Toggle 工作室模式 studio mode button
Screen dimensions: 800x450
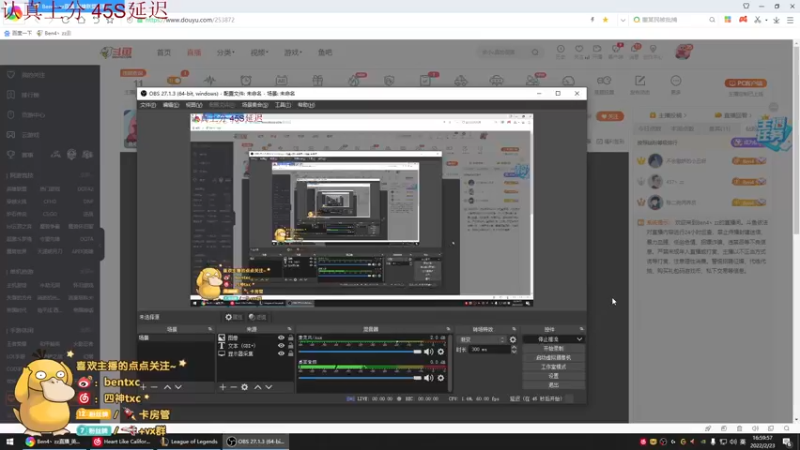(x=554, y=367)
